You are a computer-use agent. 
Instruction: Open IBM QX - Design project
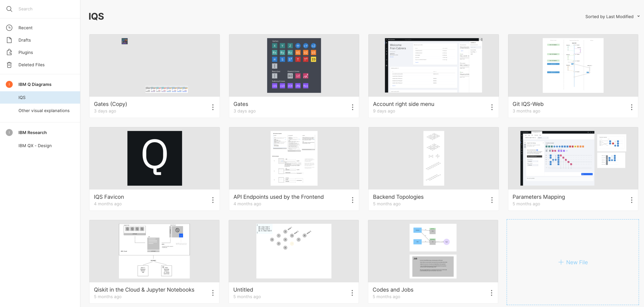pos(35,146)
